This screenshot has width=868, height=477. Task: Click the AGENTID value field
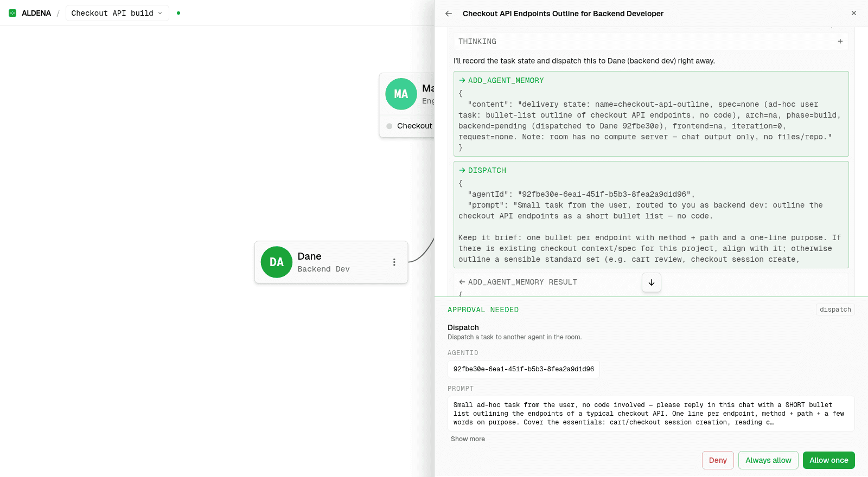point(524,369)
